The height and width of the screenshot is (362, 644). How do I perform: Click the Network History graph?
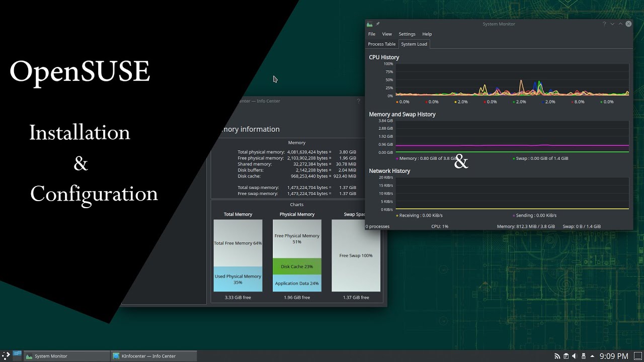[512, 193]
